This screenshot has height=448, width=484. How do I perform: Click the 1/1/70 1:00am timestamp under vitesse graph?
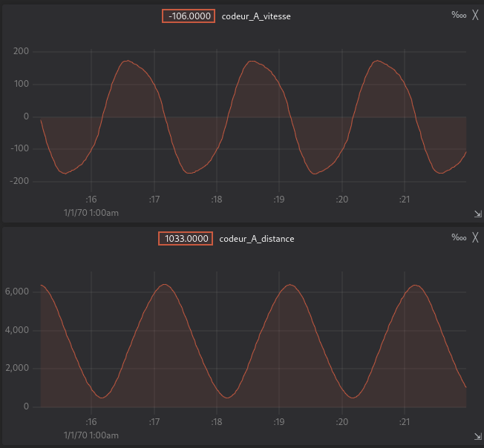[x=91, y=213]
